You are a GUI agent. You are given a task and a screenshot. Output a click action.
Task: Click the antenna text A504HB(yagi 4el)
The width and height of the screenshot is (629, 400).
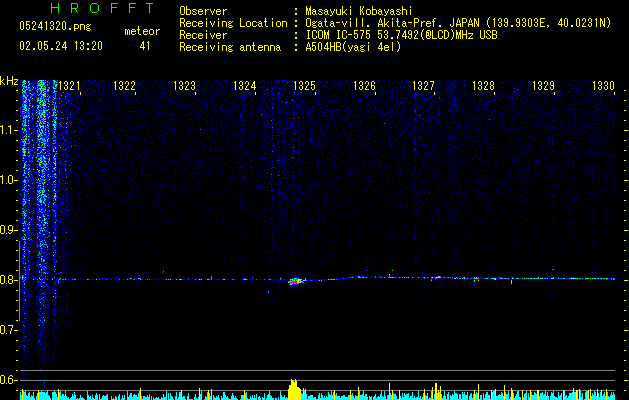[x=353, y=47]
